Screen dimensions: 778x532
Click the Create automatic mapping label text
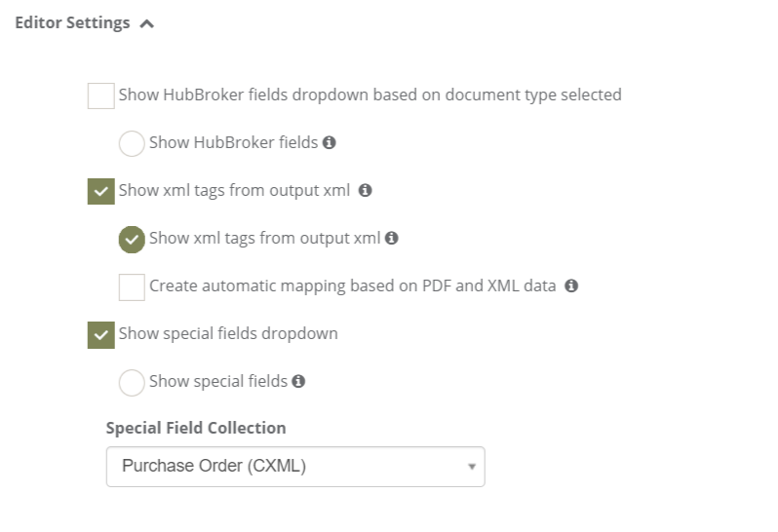pos(353,286)
